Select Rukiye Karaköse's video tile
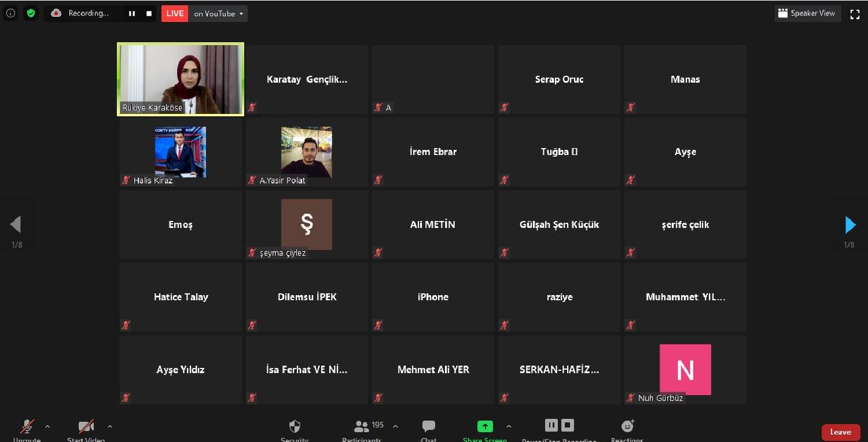The height and width of the screenshot is (442, 868). click(181, 79)
